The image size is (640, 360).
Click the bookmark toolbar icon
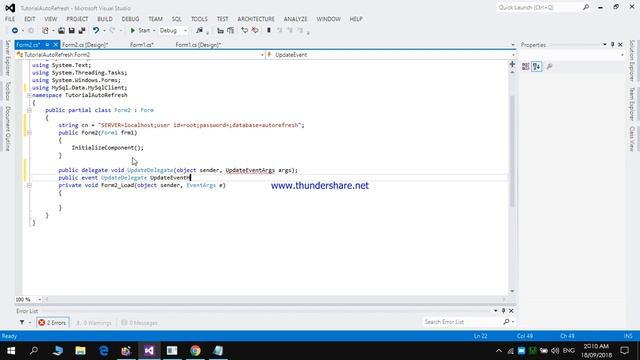[269, 31]
